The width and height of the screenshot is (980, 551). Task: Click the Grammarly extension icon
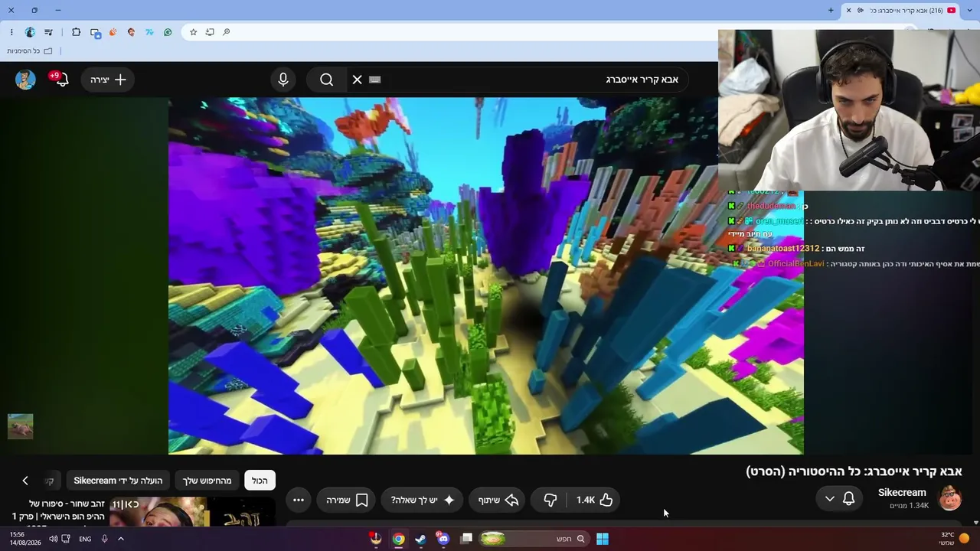click(168, 32)
